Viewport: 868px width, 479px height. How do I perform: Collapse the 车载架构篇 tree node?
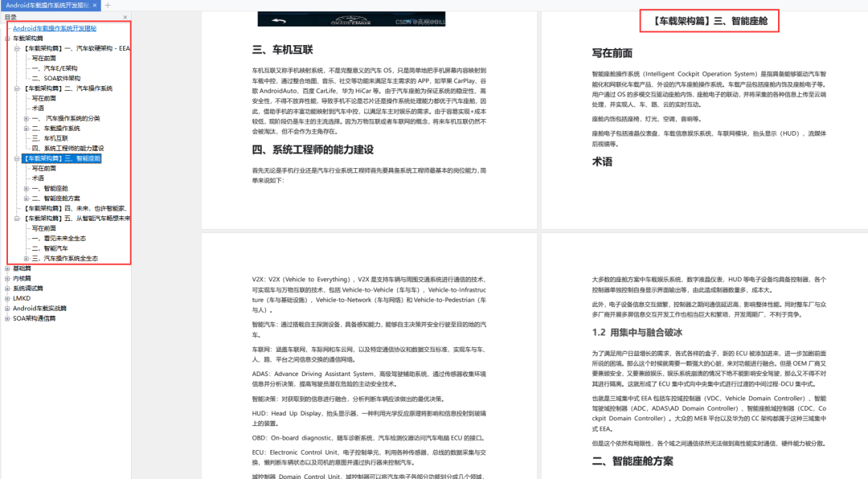tap(7, 39)
